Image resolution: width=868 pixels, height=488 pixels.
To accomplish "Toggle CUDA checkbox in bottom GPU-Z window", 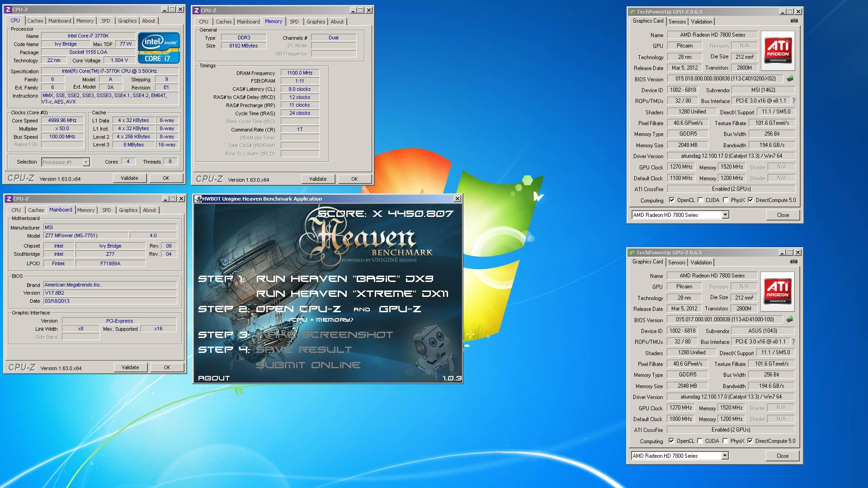I will click(x=700, y=441).
